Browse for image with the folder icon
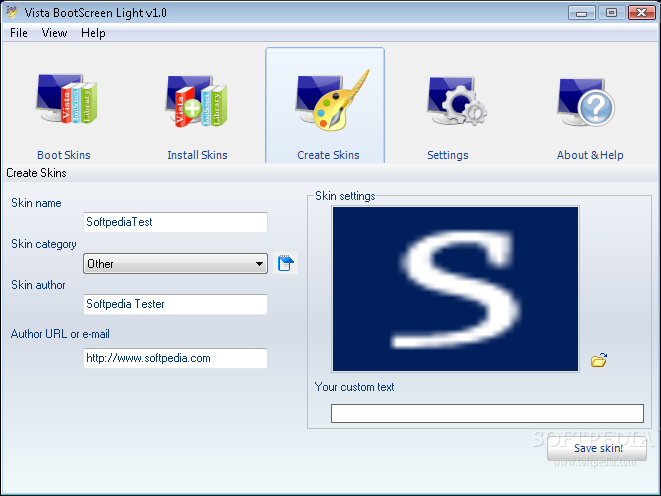 [599, 360]
